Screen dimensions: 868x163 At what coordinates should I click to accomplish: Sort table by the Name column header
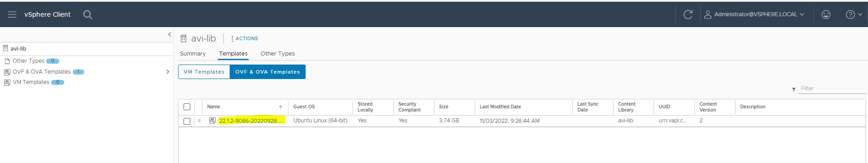tap(213, 107)
